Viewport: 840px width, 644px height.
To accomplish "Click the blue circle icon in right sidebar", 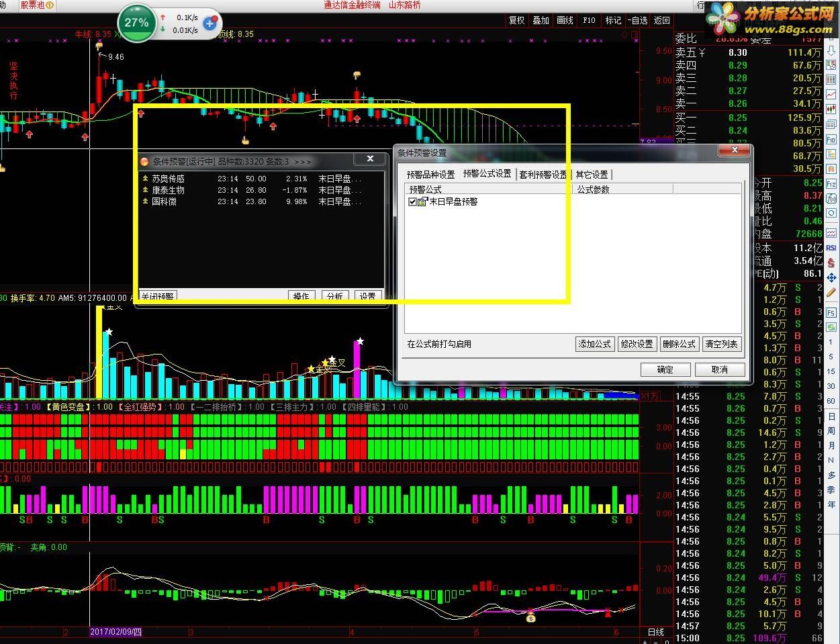I will [x=831, y=212].
